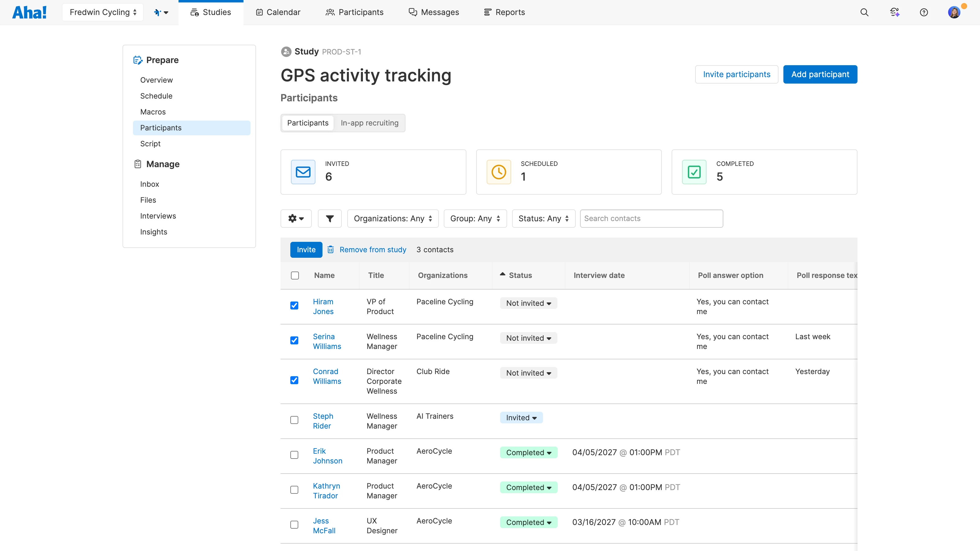Uncheck the Serina Williams checkbox
The width and height of the screenshot is (980, 551).
(x=294, y=340)
